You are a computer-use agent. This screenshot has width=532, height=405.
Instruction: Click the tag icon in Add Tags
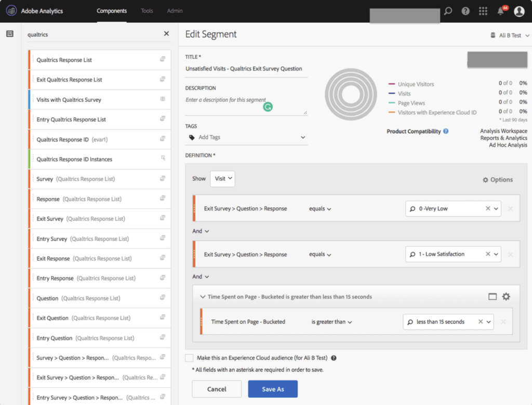192,137
